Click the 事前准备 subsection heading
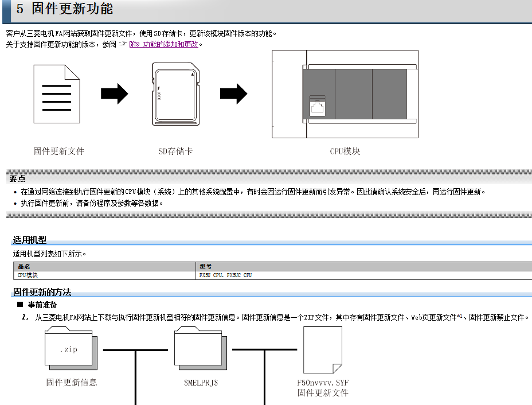 point(42,305)
